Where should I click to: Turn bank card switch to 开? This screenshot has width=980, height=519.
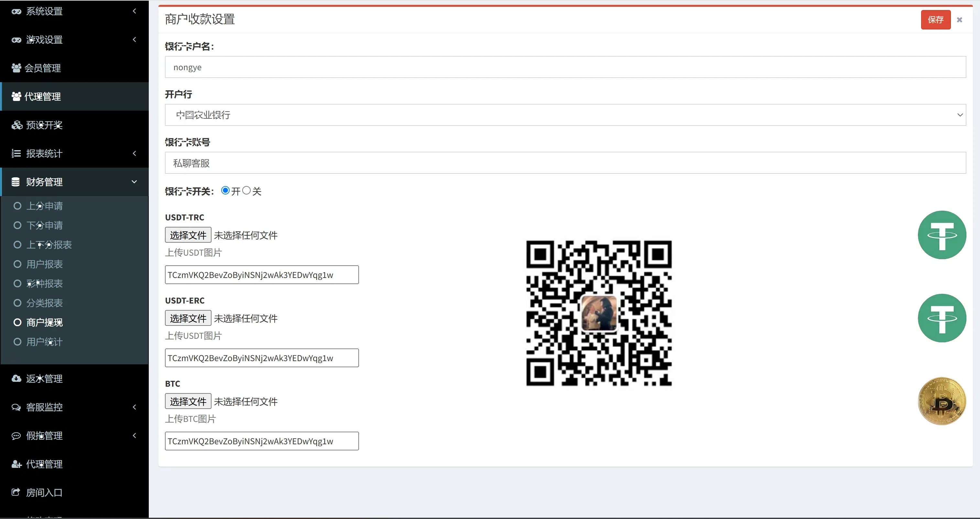tap(225, 191)
